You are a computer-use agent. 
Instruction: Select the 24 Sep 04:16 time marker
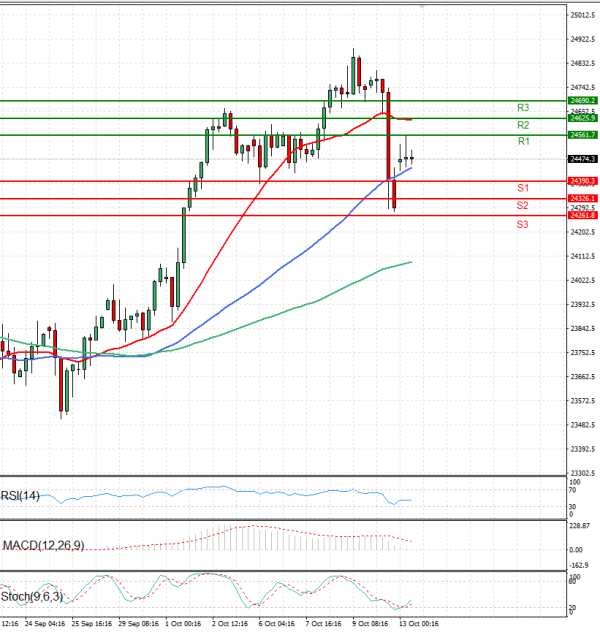43,624
